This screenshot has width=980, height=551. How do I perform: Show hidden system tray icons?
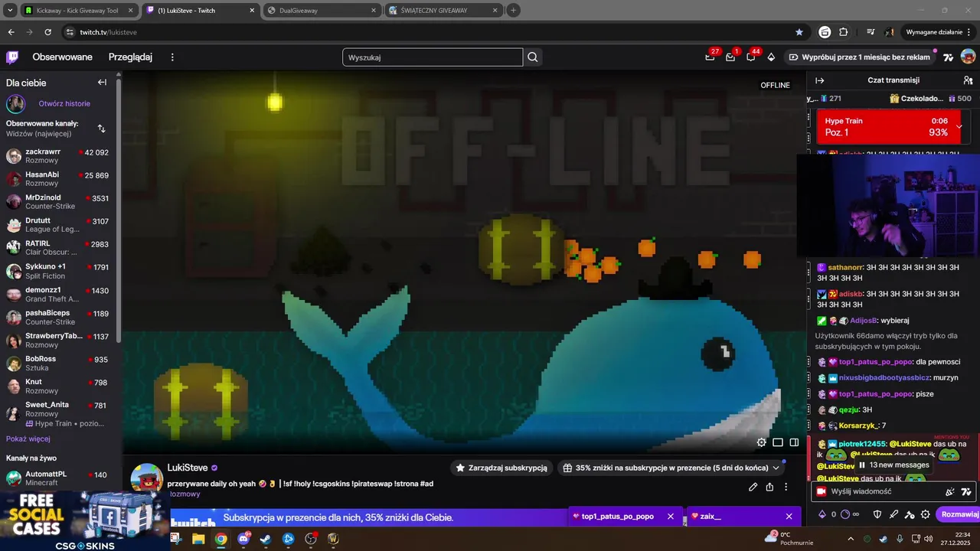(x=850, y=539)
